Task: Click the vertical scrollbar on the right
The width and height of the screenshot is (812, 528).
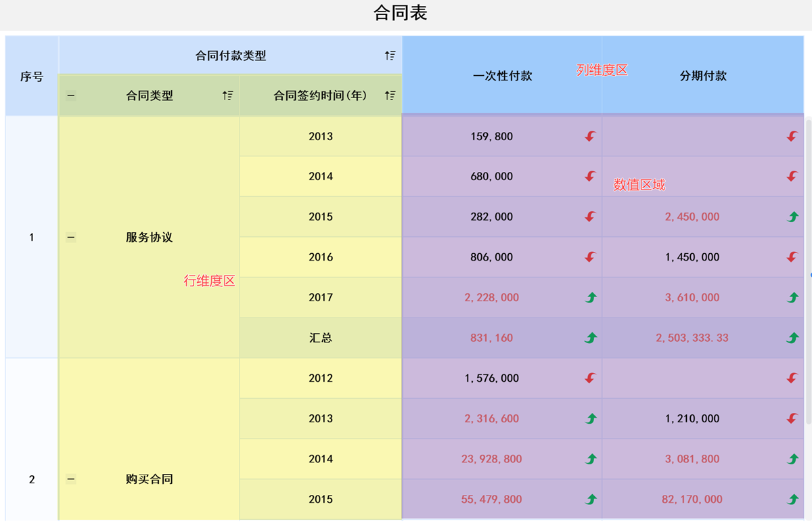Action: 809,271
